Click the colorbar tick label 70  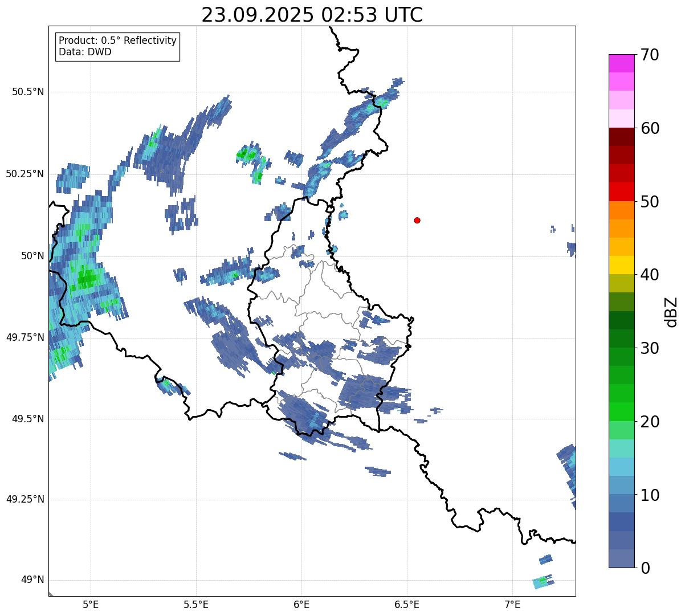click(650, 55)
